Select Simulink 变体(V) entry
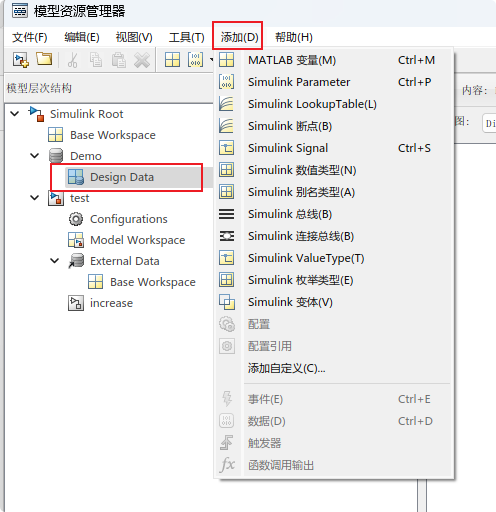Screen dimensions: 496x512 pyautogui.click(x=333, y=302)
